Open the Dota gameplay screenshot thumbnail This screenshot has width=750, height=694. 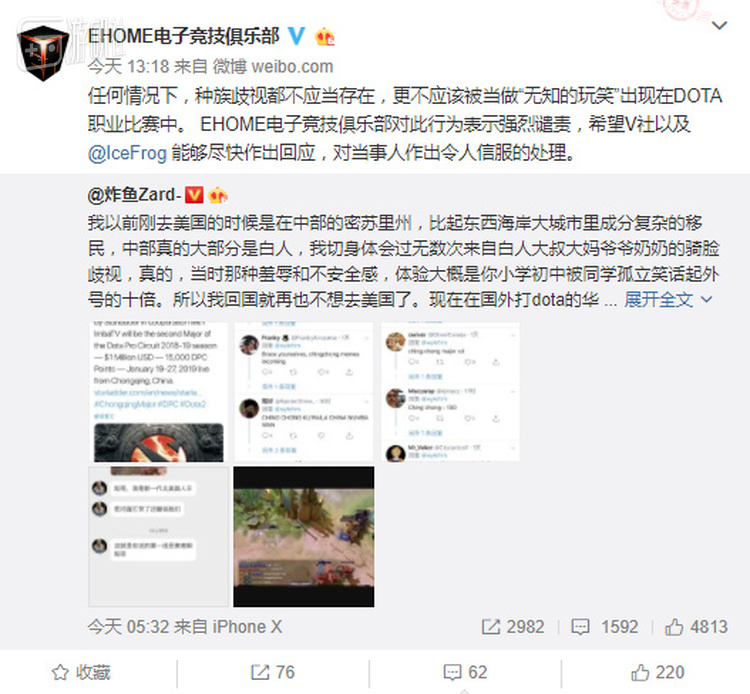pos(304,537)
